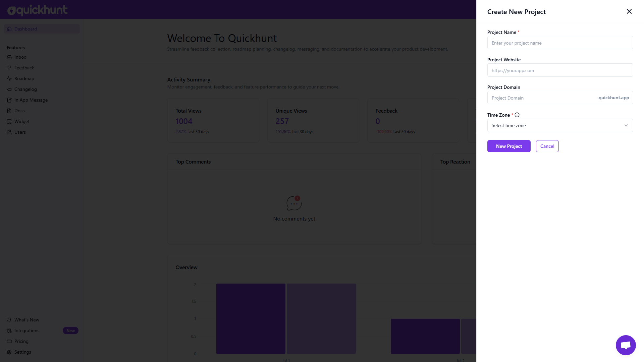
Task: Click the Create New Project title
Action: click(x=517, y=12)
